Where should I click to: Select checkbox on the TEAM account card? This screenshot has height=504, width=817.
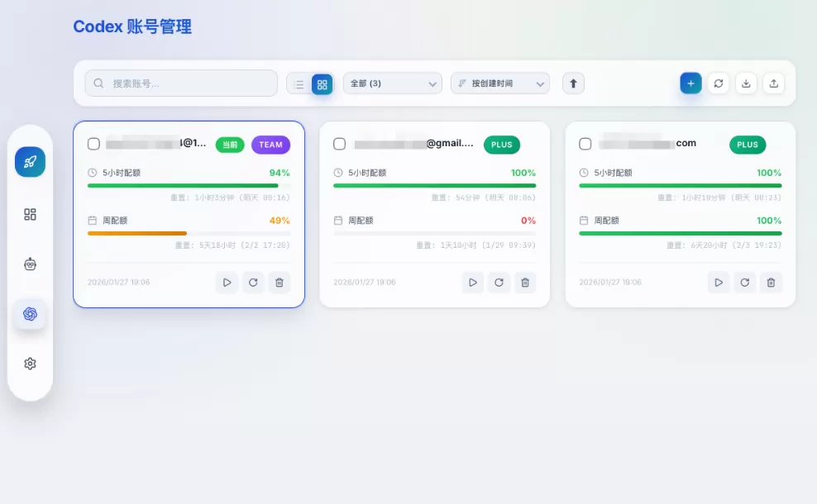click(x=93, y=144)
